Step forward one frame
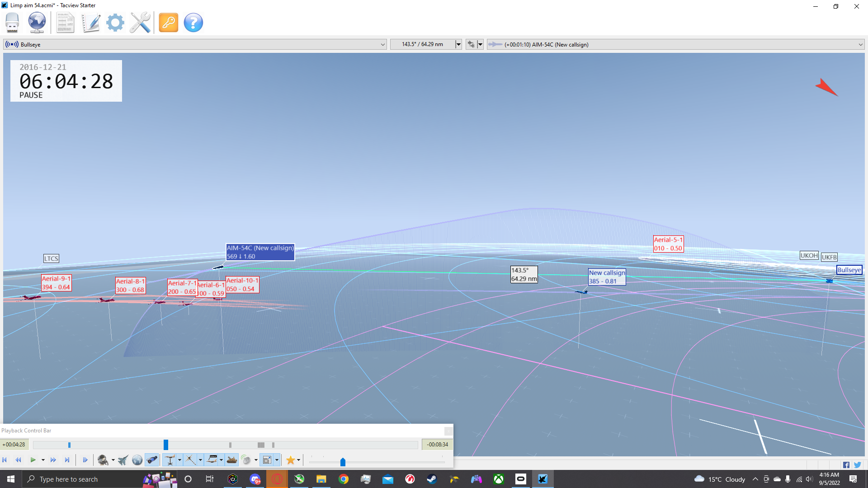 coord(85,460)
